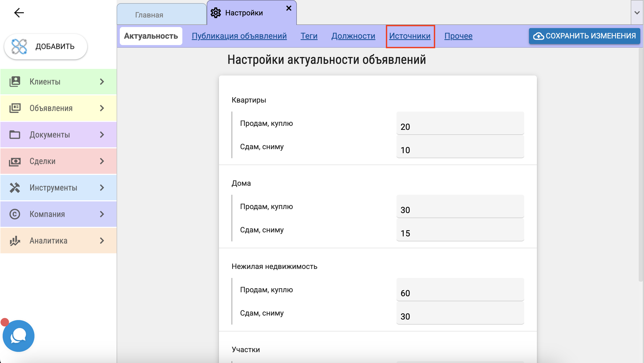Click the cloud upload icon on save button

(x=539, y=36)
